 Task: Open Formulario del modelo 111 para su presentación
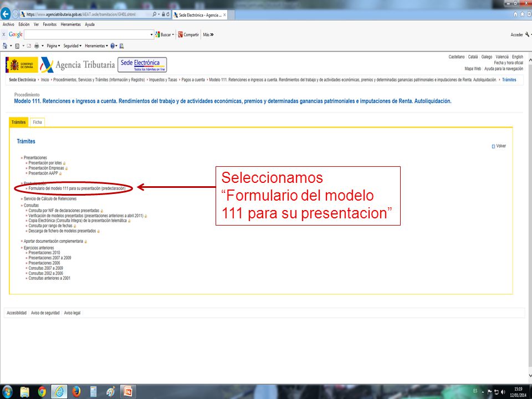point(77,188)
